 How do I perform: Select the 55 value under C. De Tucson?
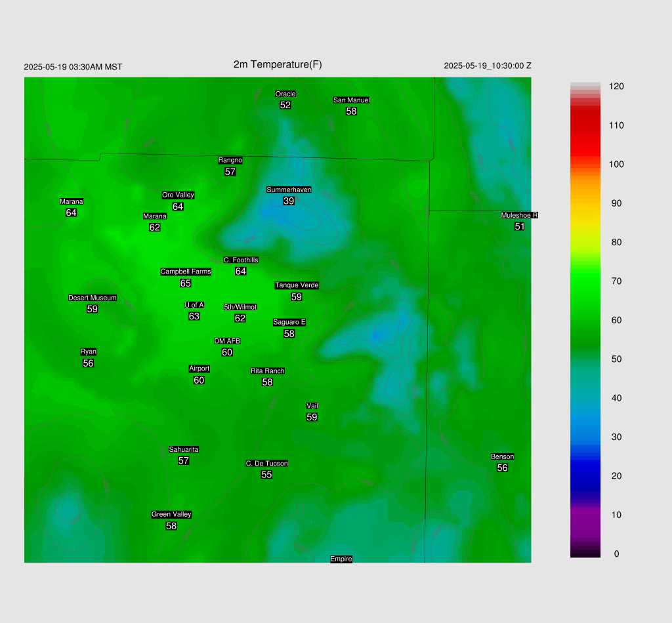266,475
